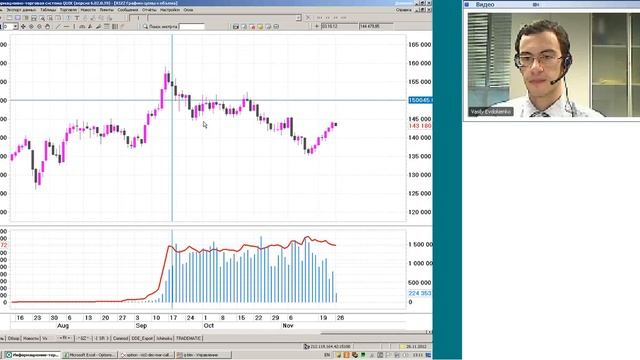This screenshot has width=640, height=360.
Task: Click the horizontal-lines levels tool icon
Action: tap(107, 27)
